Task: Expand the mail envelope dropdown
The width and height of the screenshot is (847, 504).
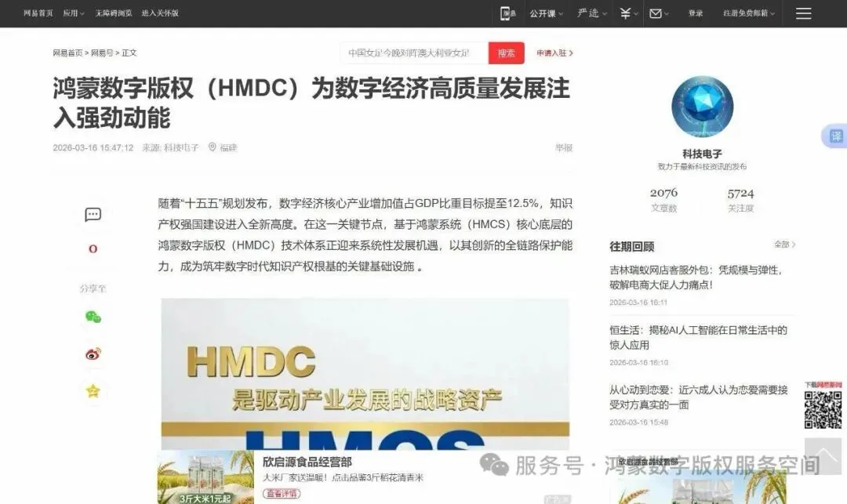Action: (659, 13)
